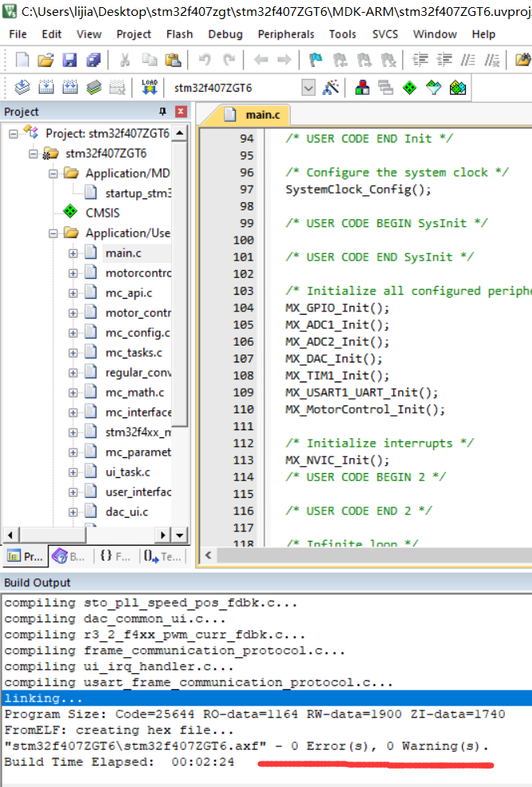Viewport: 532px width, 787px height.
Task: Click the Paste clipboard icon
Action: tap(173, 61)
